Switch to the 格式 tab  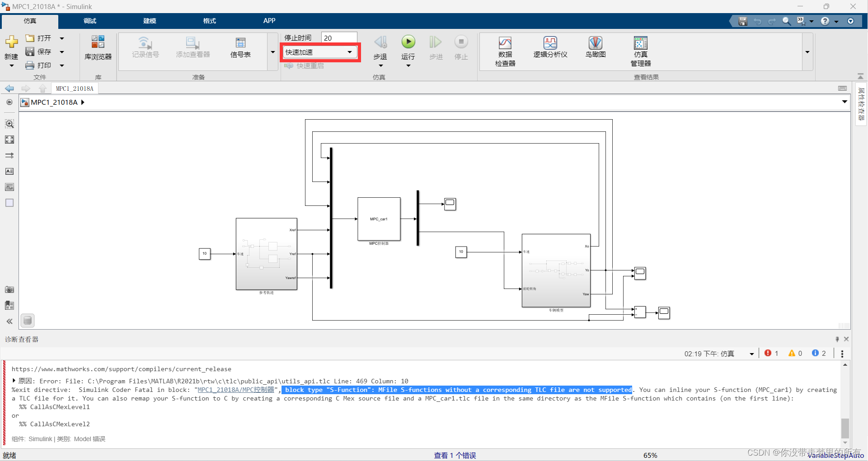pyautogui.click(x=210, y=21)
